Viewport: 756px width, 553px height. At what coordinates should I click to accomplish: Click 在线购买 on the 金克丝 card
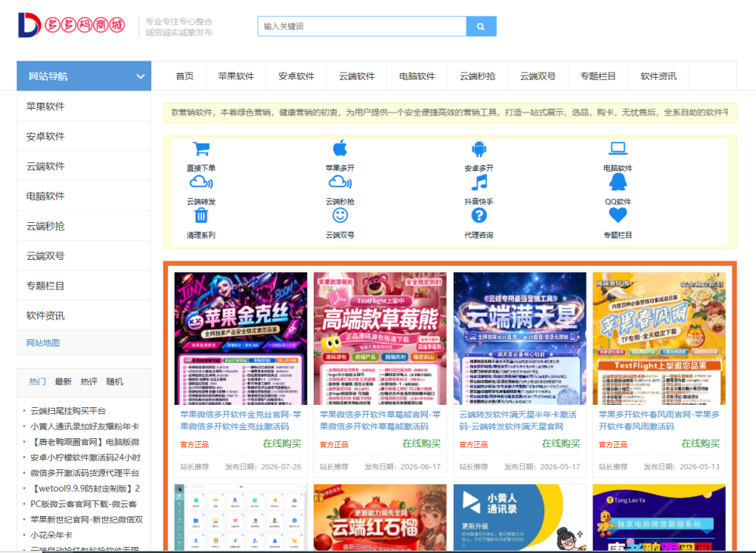pyautogui.click(x=282, y=443)
